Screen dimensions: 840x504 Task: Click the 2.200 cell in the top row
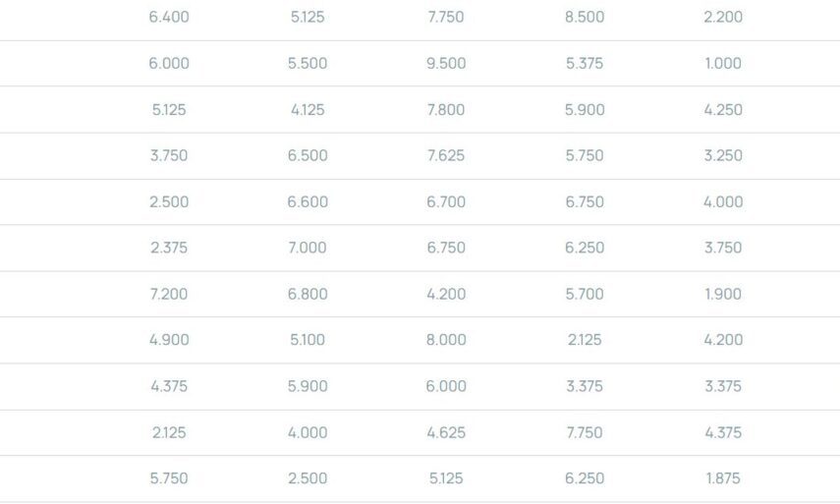tap(723, 17)
